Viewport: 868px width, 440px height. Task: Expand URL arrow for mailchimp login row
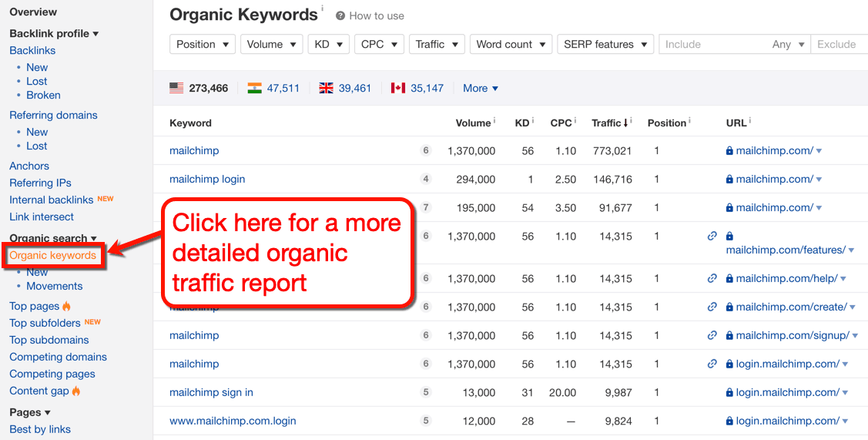click(x=819, y=180)
